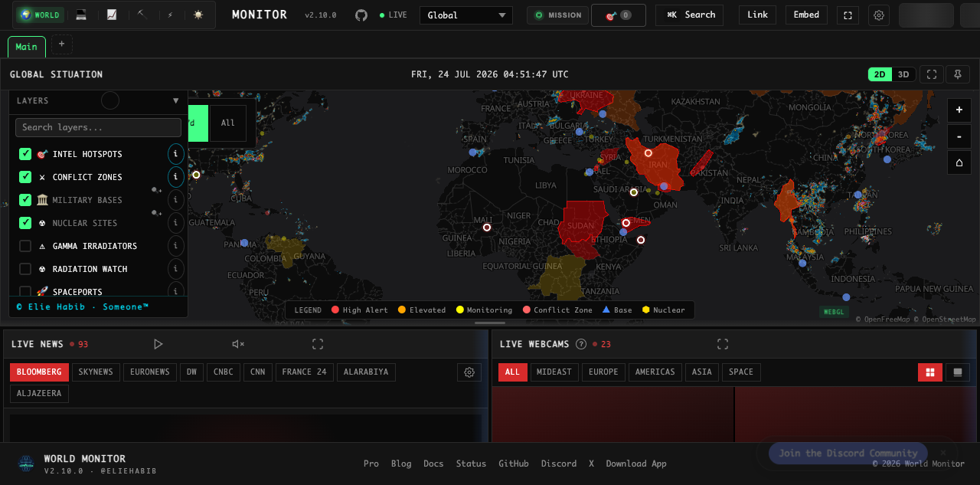Open the Download App footer link
Image resolution: width=980 pixels, height=485 pixels.
[x=636, y=464]
